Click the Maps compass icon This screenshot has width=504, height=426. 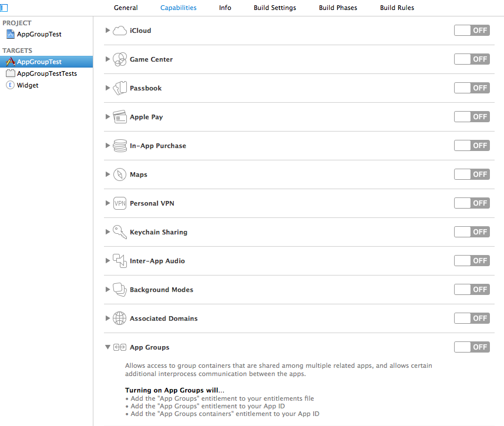[x=120, y=175]
